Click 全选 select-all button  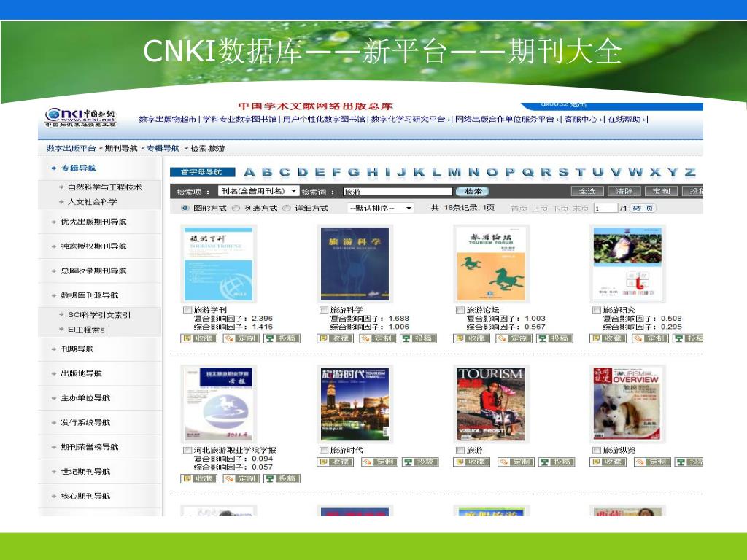[x=587, y=192]
